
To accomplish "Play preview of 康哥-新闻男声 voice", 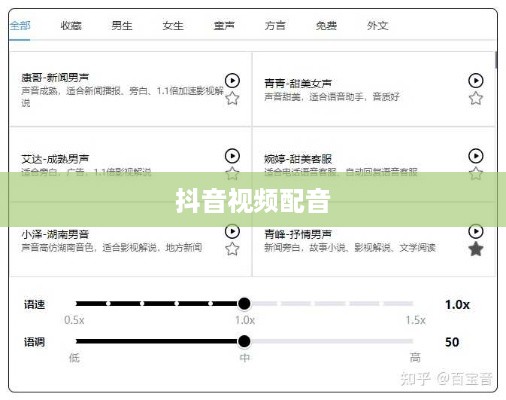I will click(232, 81).
